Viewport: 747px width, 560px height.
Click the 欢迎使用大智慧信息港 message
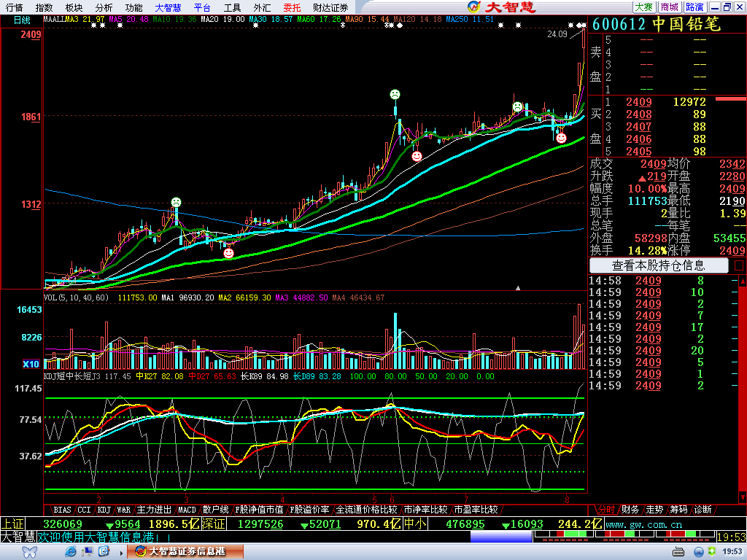(104, 537)
